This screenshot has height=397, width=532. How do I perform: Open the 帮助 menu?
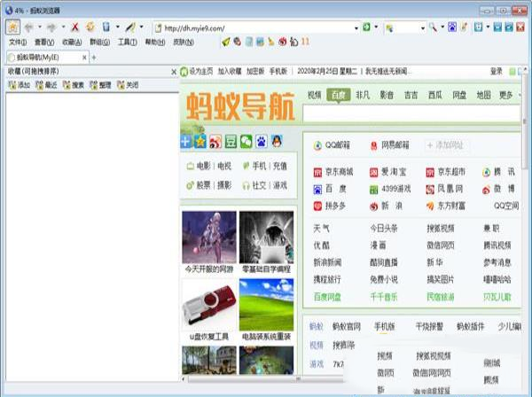[154, 42]
